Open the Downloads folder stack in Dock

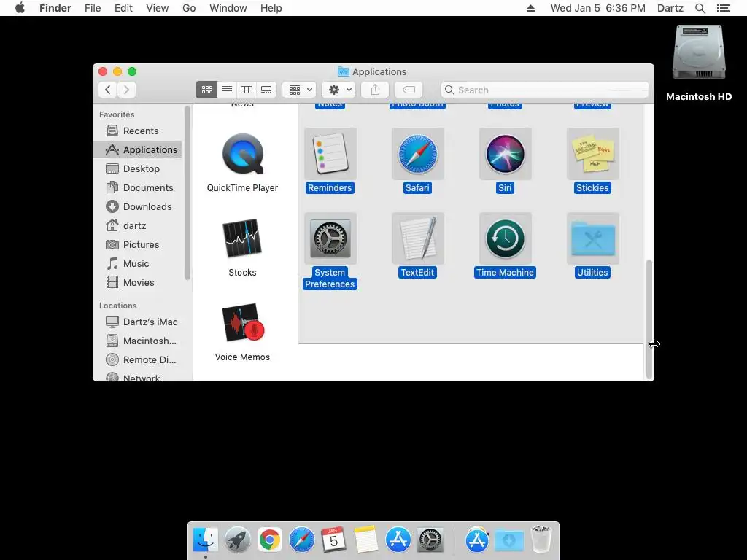point(508,540)
